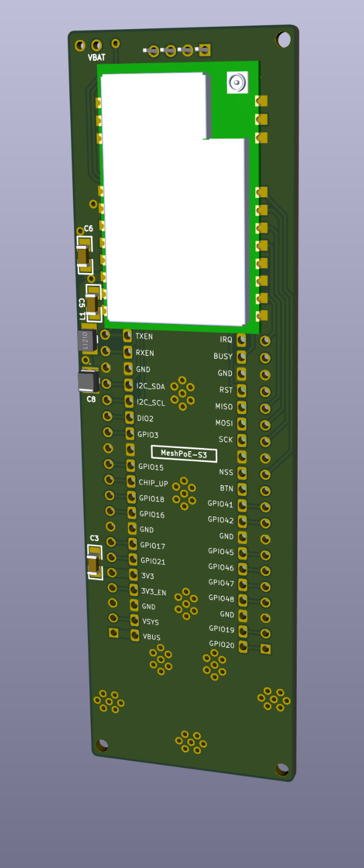Viewport: 364px width, 868px height.
Task: Select the VBUS pin pad
Action: tap(135, 636)
